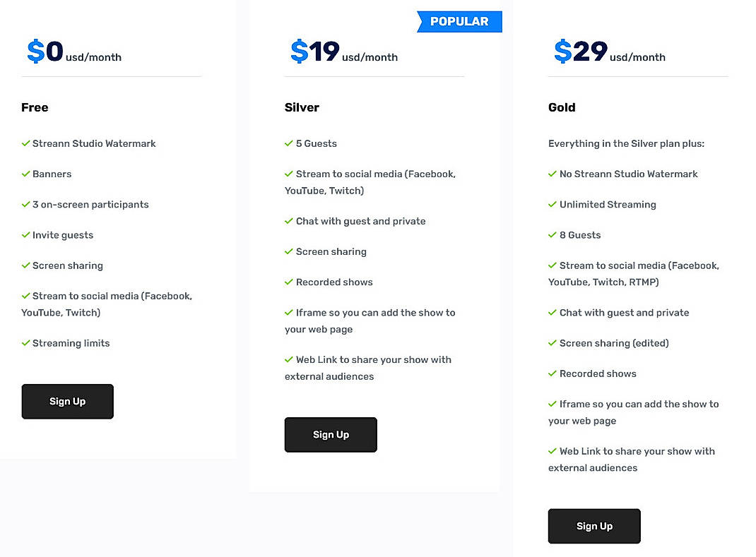Click the checkmark beside No Streann Studio Watermark
Viewport: 756px width, 557px height.
click(x=552, y=174)
